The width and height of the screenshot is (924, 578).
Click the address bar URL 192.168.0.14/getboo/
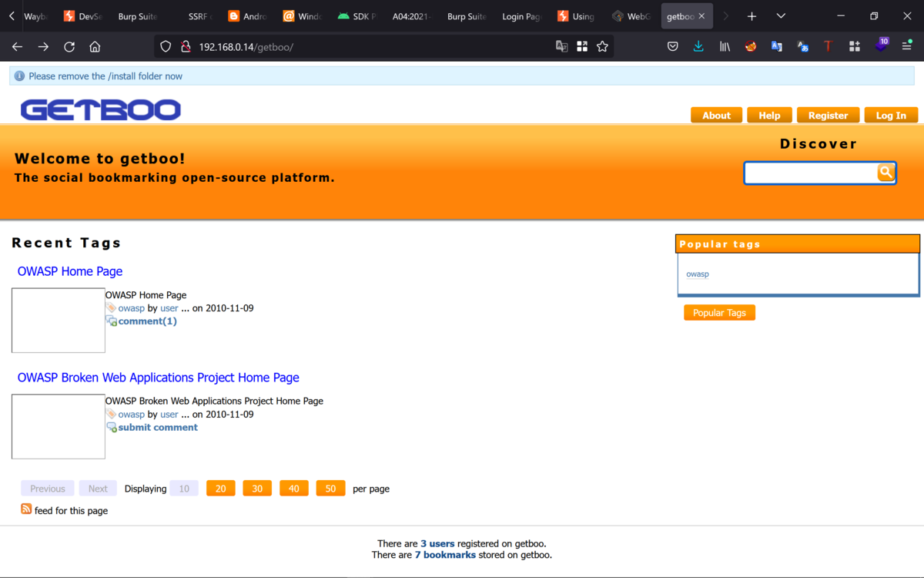246,47
